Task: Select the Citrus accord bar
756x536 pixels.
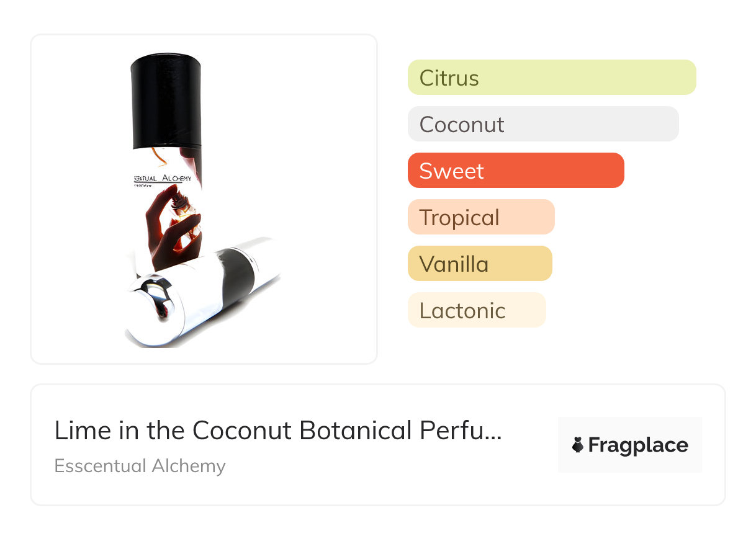Action: (551, 78)
